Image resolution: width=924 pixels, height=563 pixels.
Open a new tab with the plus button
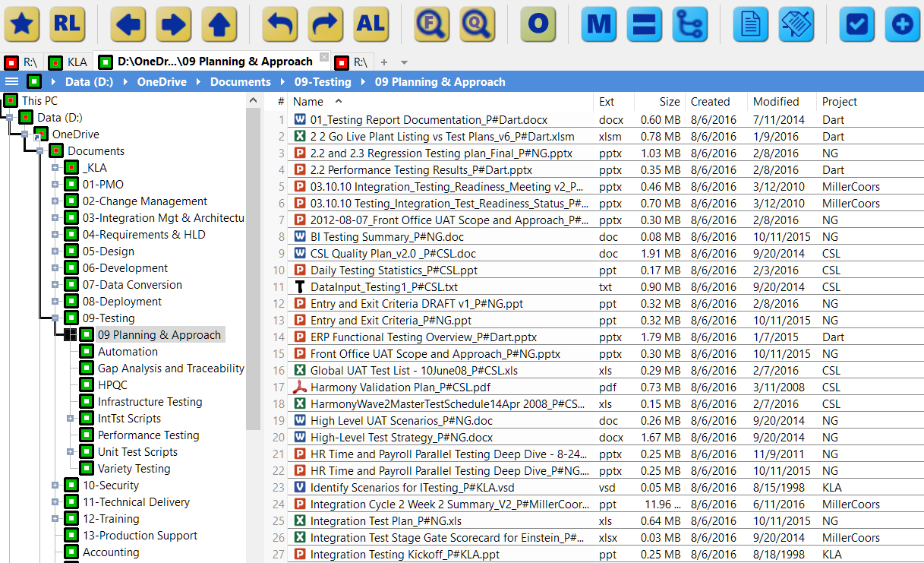coord(384,62)
